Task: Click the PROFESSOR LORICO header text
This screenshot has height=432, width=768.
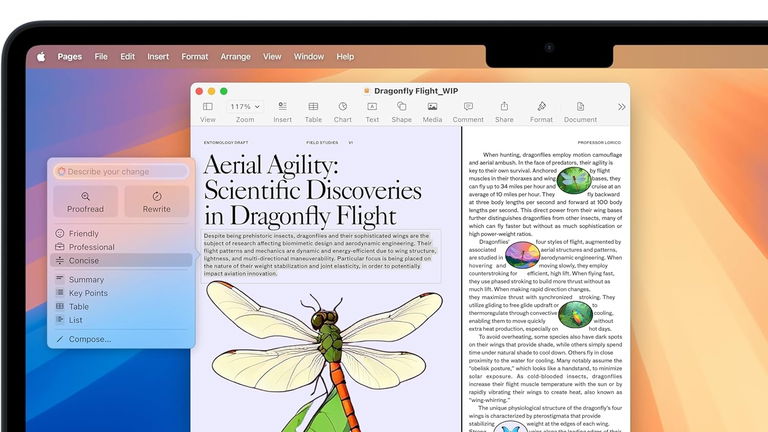Action: point(599,143)
